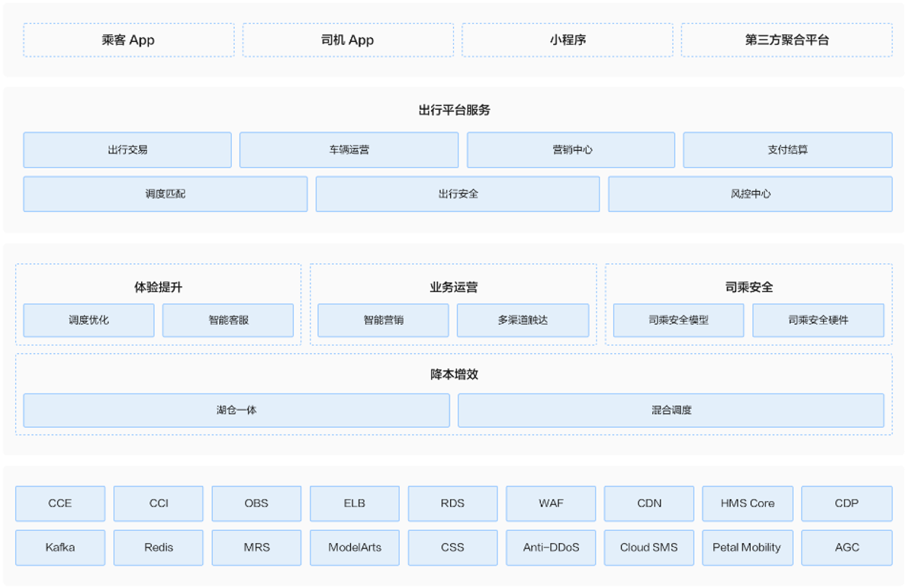
Task: Click the 湖仓一体 block
Action: [236, 410]
